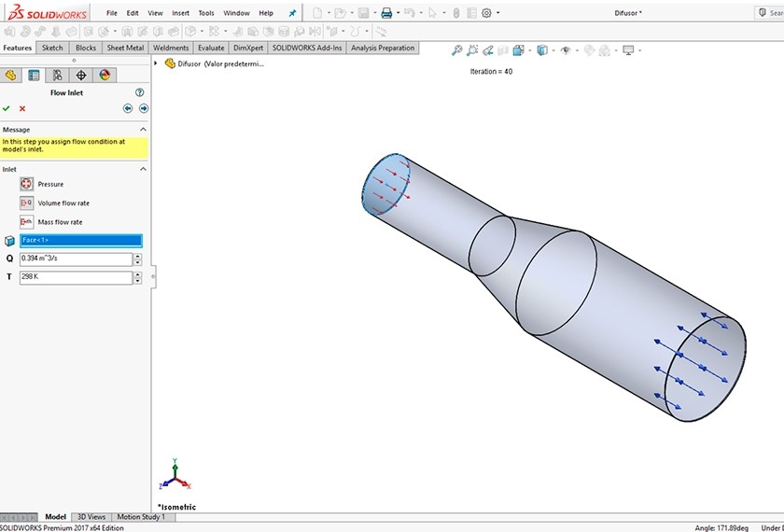Switch to the Sheet Metal tab
784x532 pixels.
click(125, 48)
